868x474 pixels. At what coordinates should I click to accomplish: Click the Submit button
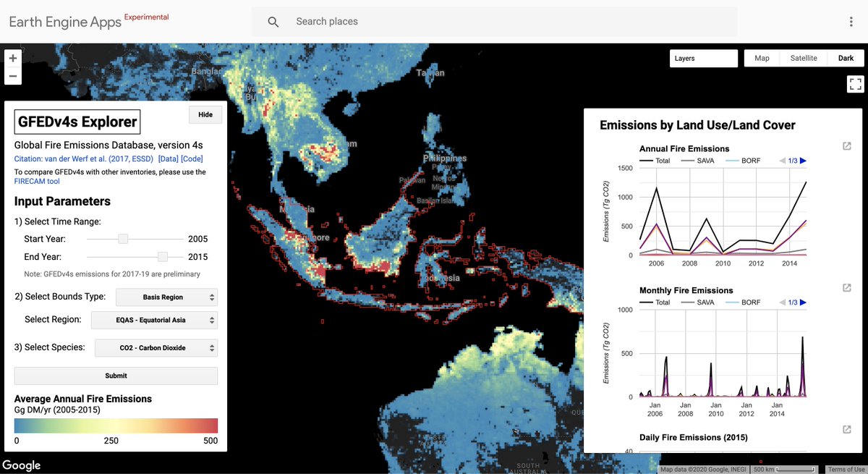click(116, 376)
